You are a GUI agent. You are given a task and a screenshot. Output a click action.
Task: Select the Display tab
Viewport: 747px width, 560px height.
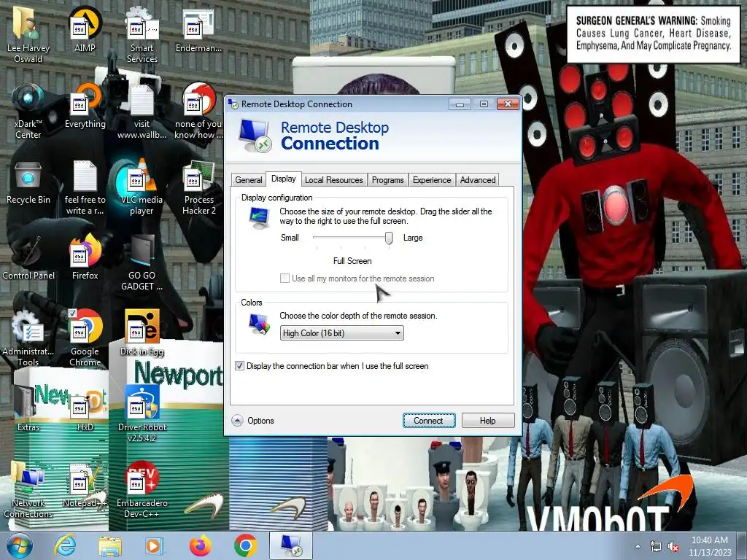[284, 179]
